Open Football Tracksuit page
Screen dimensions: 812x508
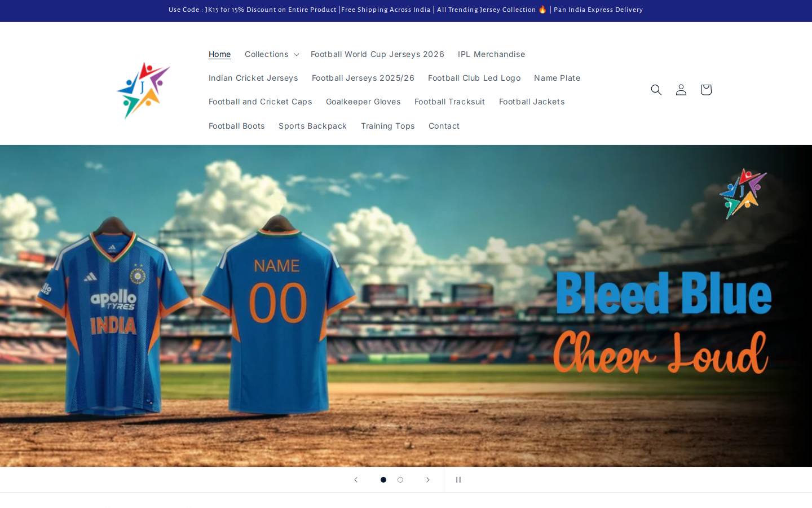coord(449,102)
